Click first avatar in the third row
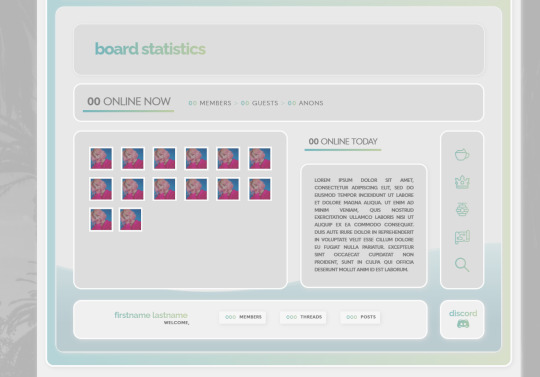Viewport: 540px width, 377px height. [101, 219]
